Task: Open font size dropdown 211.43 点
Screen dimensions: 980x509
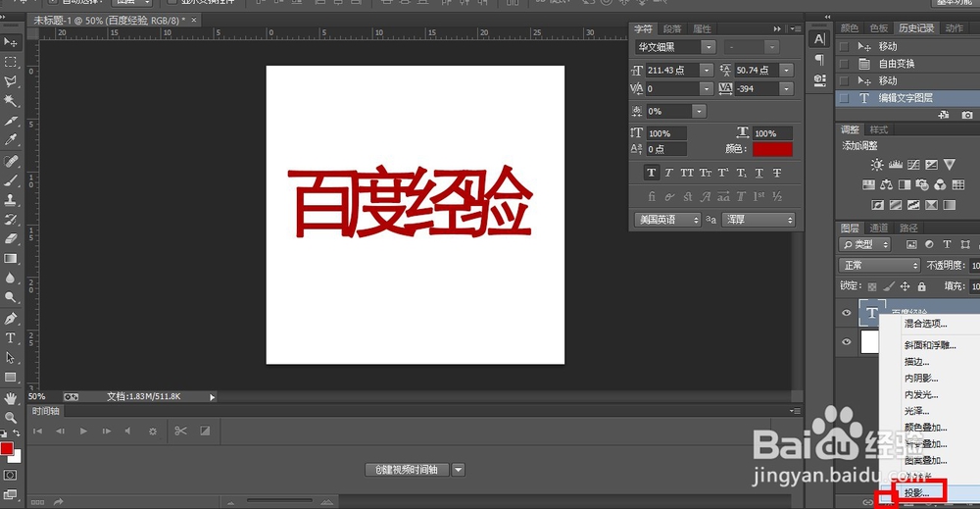Action: (707, 70)
